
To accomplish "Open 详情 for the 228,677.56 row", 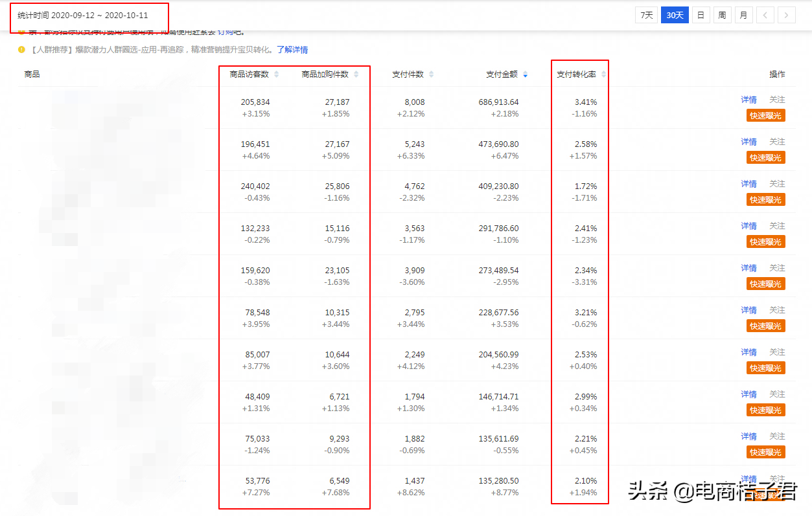I will click(749, 310).
